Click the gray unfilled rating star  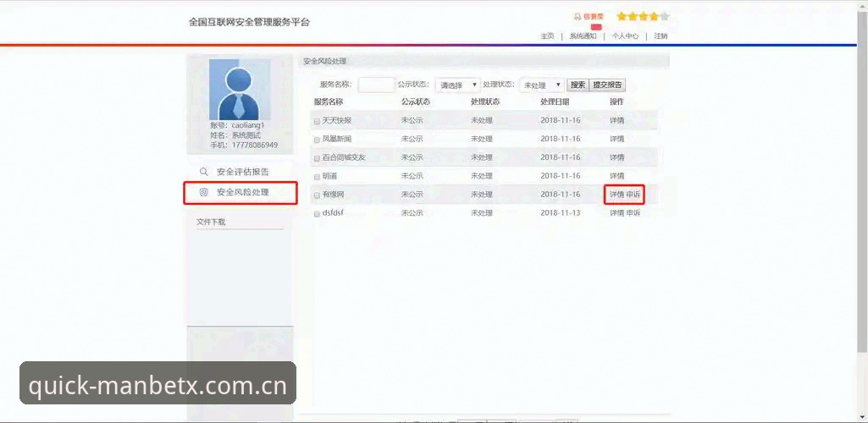(664, 17)
